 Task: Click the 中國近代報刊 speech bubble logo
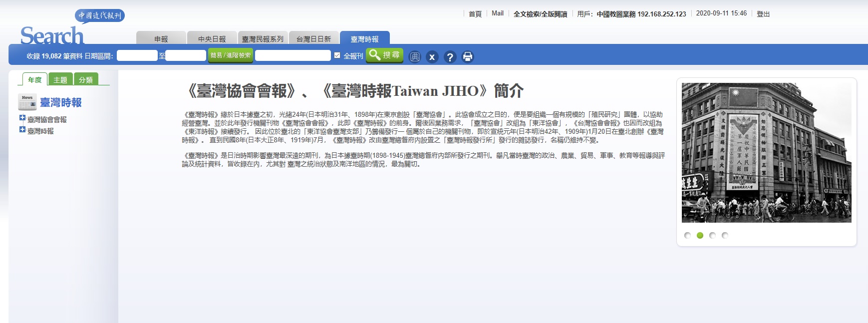(x=100, y=15)
